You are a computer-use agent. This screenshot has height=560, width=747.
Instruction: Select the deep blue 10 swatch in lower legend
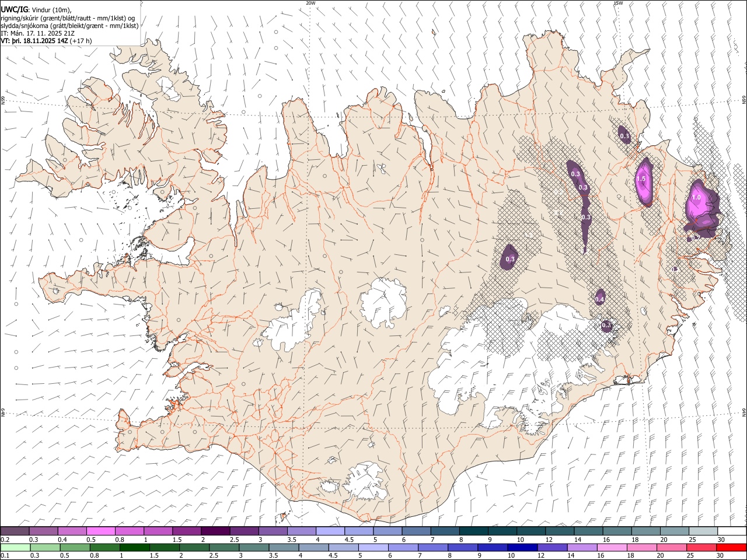click(x=522, y=547)
